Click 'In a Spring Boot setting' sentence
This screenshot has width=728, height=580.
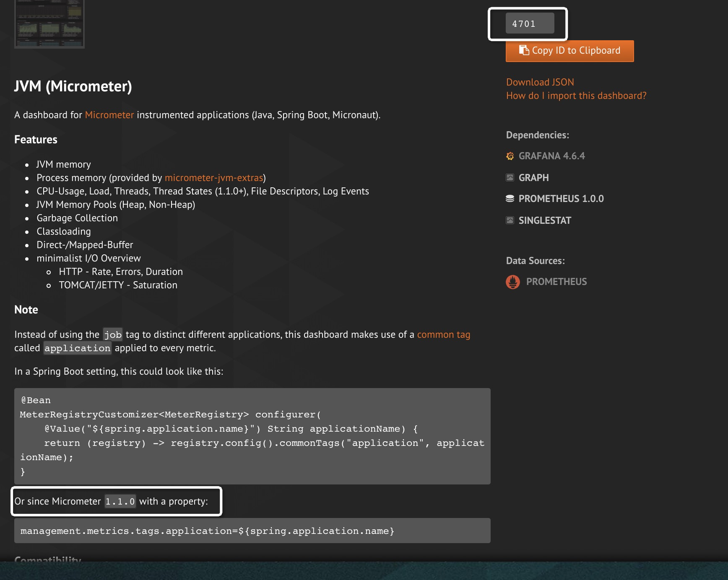click(x=119, y=371)
